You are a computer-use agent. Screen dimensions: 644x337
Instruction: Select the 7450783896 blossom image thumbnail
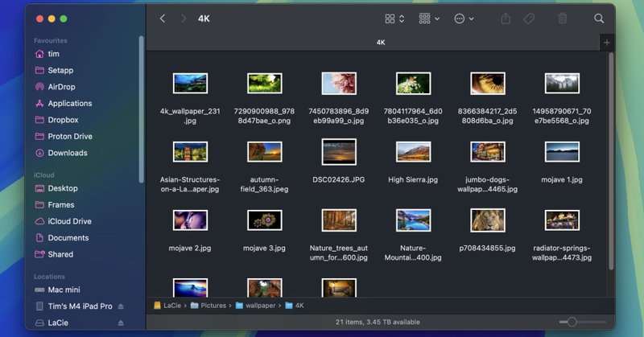coord(339,84)
